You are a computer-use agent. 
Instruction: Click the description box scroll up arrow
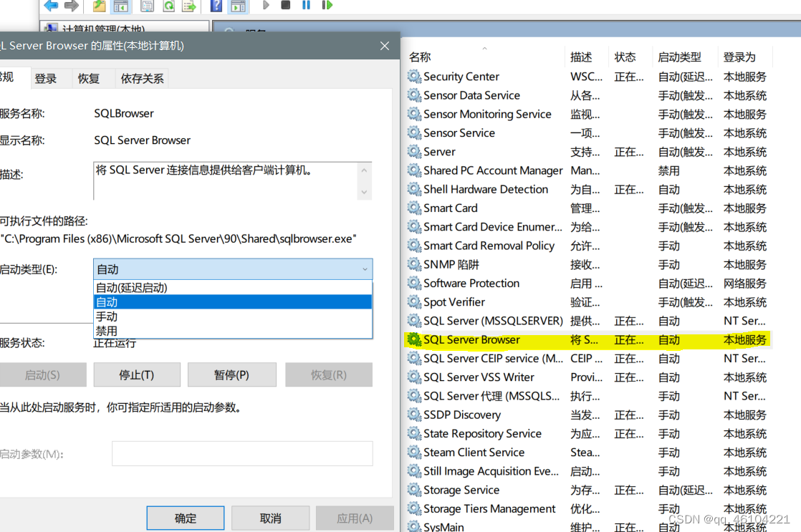[x=364, y=170]
